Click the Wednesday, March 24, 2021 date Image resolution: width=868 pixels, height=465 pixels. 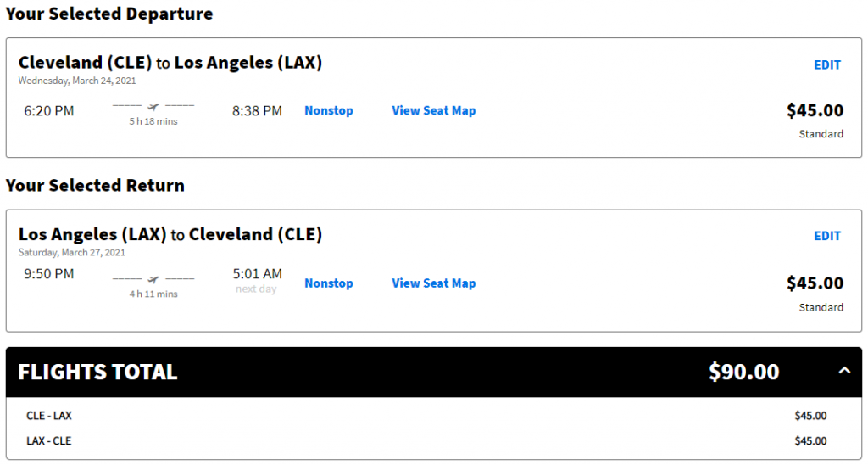point(77,81)
